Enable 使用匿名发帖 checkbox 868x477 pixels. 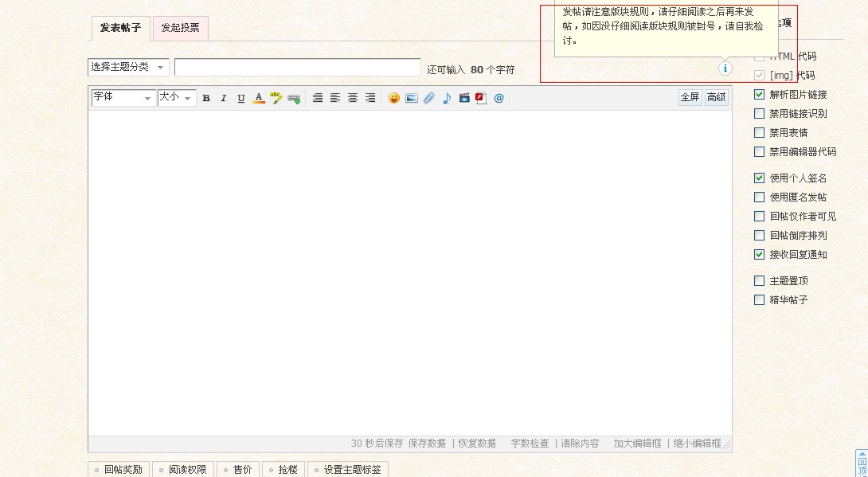click(x=760, y=197)
